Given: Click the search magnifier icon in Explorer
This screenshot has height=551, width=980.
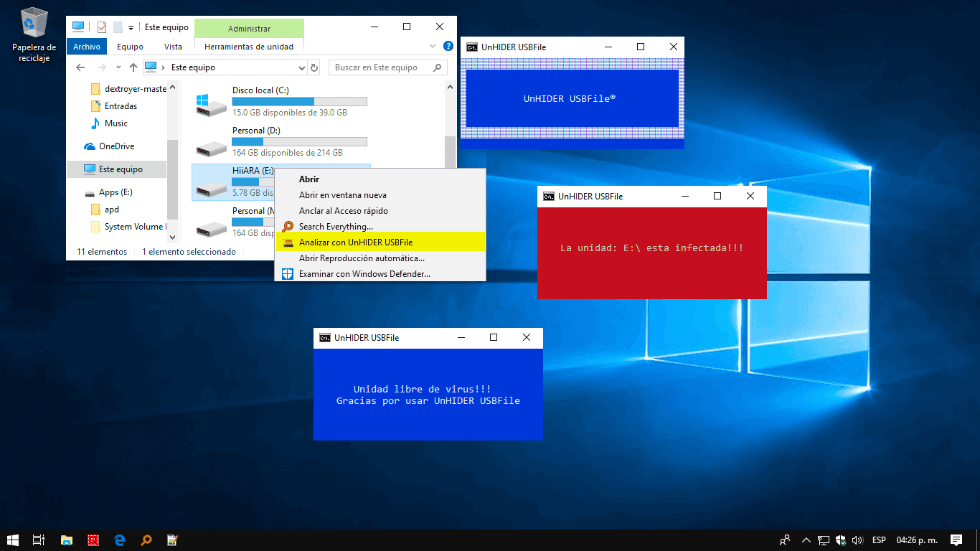Looking at the screenshot, I should click(x=438, y=67).
